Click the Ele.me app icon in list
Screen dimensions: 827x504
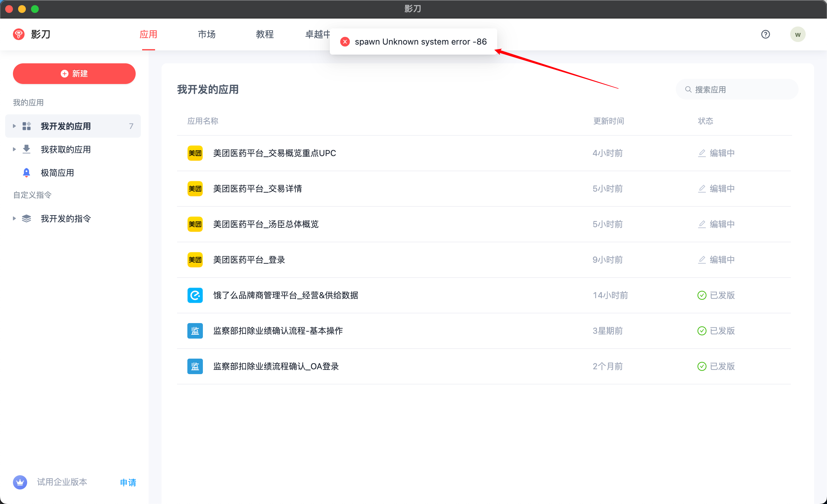point(195,295)
